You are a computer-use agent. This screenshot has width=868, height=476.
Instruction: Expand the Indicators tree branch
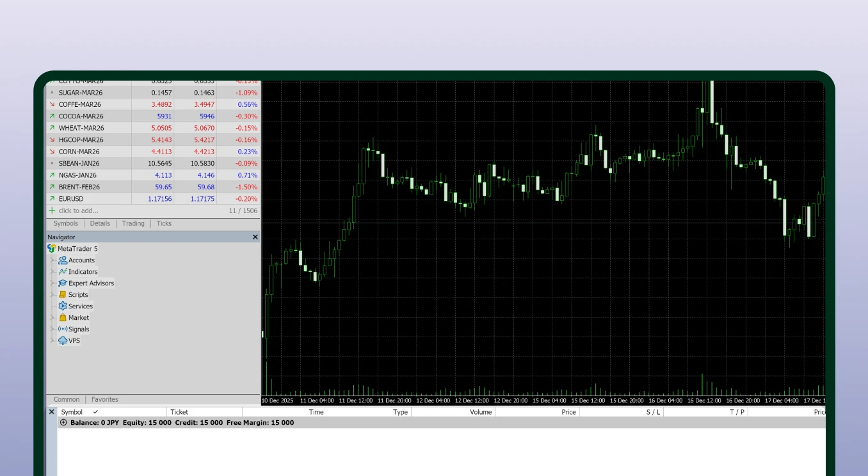pyautogui.click(x=52, y=271)
